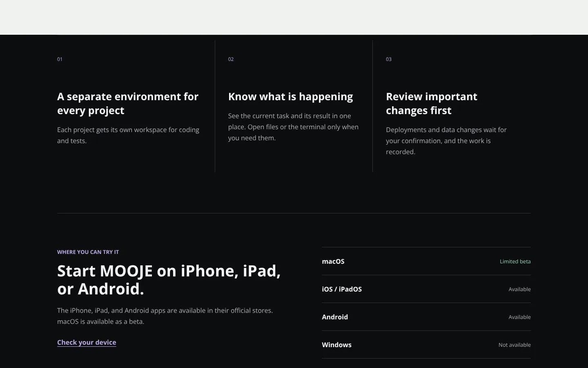Click the 03 step number
Image resolution: width=588 pixels, height=368 pixels.
[x=389, y=59]
